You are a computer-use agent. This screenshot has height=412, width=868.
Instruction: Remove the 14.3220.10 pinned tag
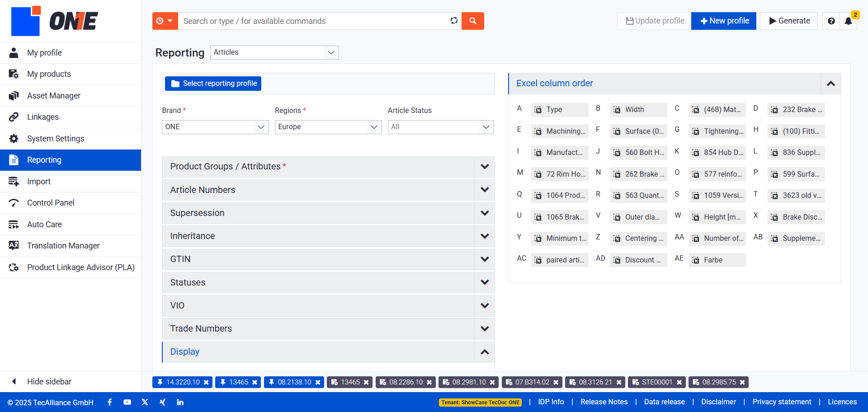click(x=206, y=382)
